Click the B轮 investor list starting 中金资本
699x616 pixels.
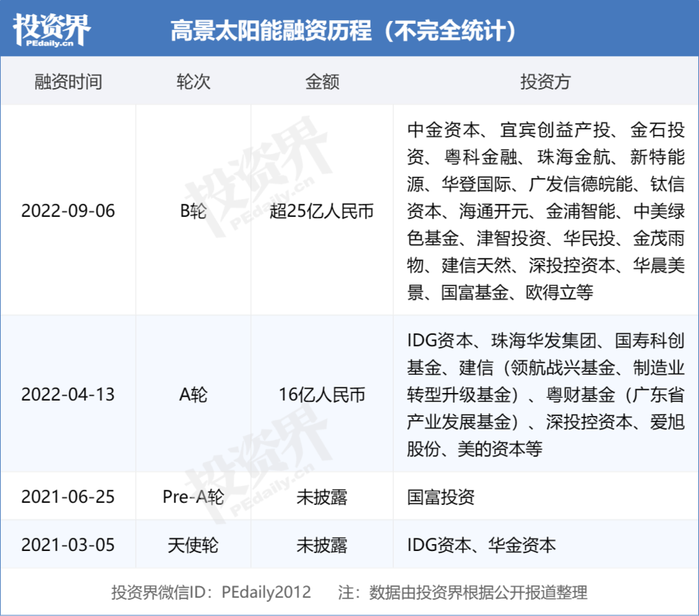[546, 211]
